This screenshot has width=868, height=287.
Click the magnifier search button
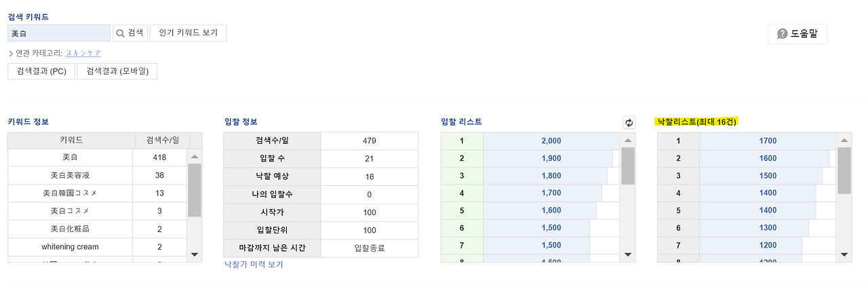tap(130, 33)
